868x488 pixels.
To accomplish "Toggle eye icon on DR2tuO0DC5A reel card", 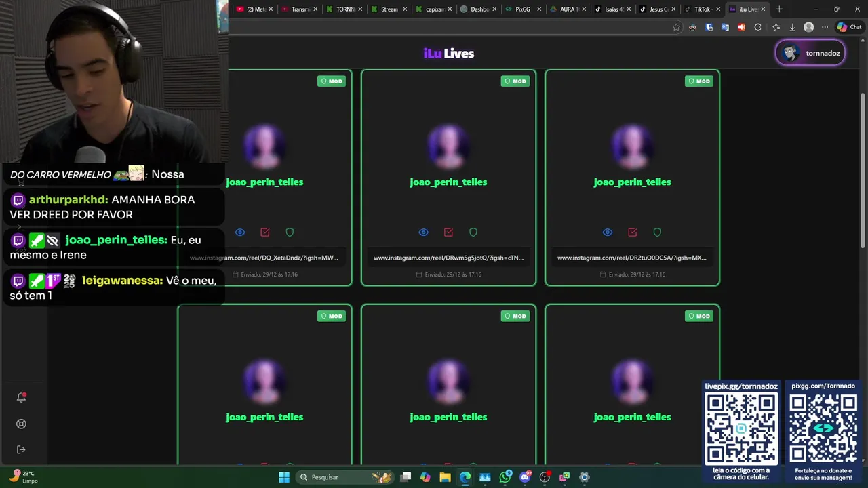I will 608,232.
